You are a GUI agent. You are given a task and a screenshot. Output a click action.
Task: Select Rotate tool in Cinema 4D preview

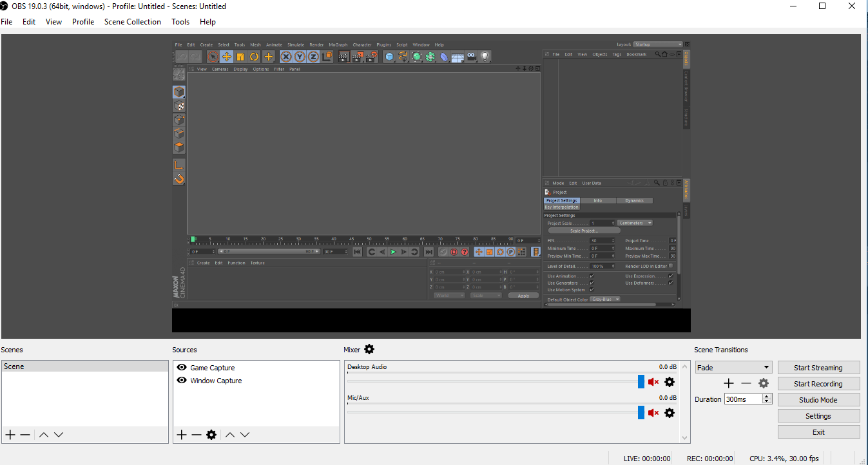pos(255,57)
